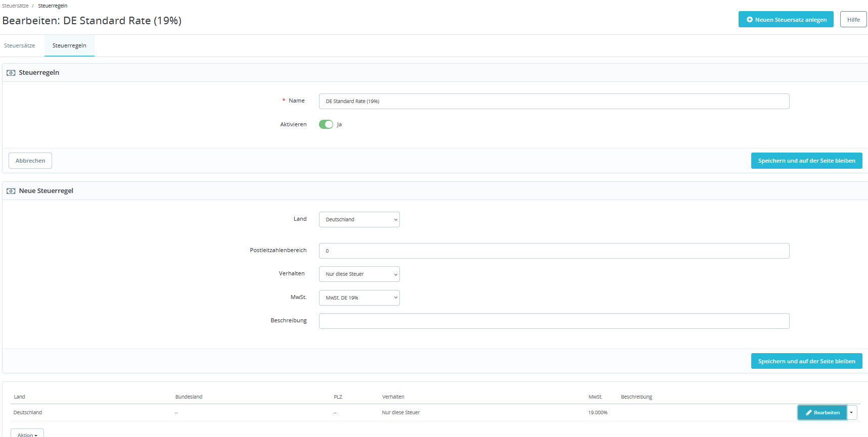The width and height of the screenshot is (868, 437).
Task: Select the Steuerregeln tab
Action: pos(69,45)
